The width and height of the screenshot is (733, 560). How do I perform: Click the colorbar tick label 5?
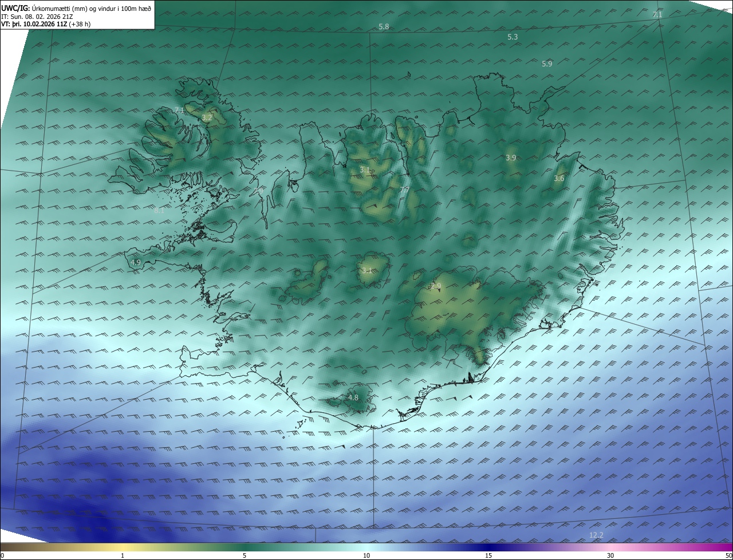(245, 555)
